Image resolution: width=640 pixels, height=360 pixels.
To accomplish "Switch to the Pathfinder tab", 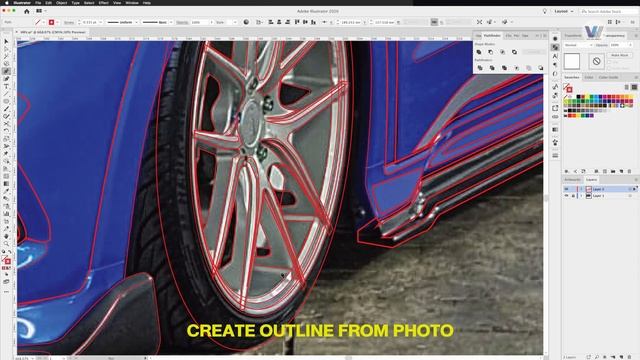I will point(492,36).
